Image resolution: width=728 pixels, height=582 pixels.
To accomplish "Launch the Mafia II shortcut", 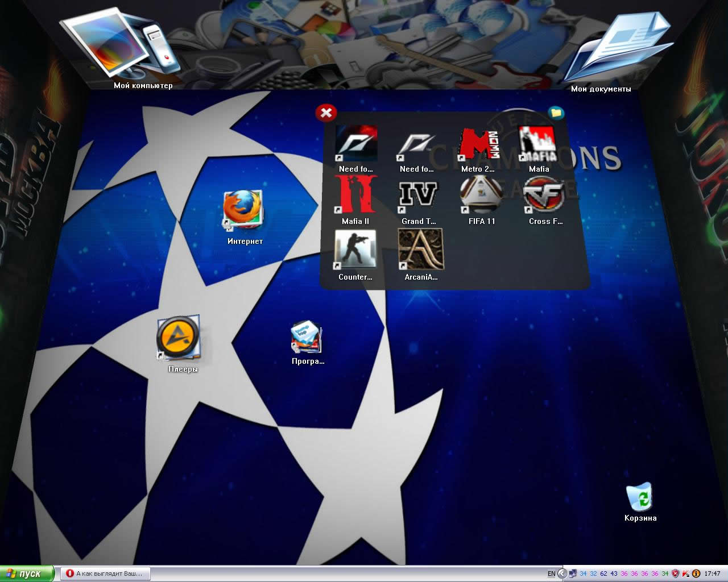I will (x=355, y=195).
